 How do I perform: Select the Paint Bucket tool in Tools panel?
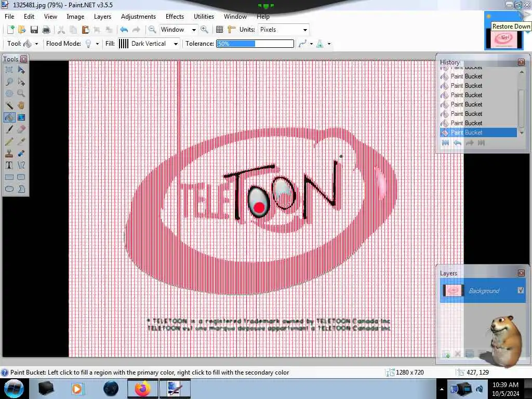click(x=9, y=117)
